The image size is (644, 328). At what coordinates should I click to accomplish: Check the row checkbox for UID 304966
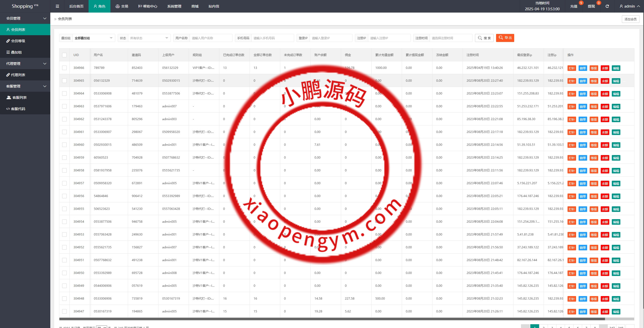[x=64, y=68]
